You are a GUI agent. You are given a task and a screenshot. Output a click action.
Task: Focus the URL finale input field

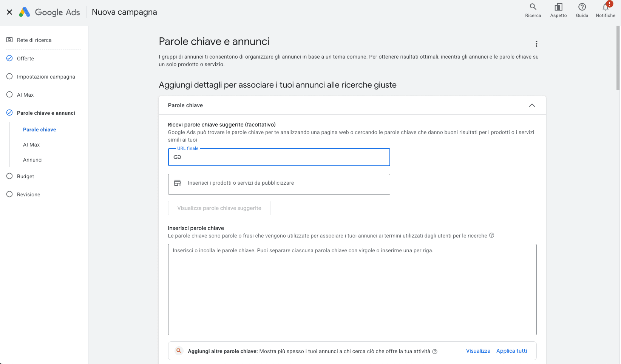(x=279, y=157)
